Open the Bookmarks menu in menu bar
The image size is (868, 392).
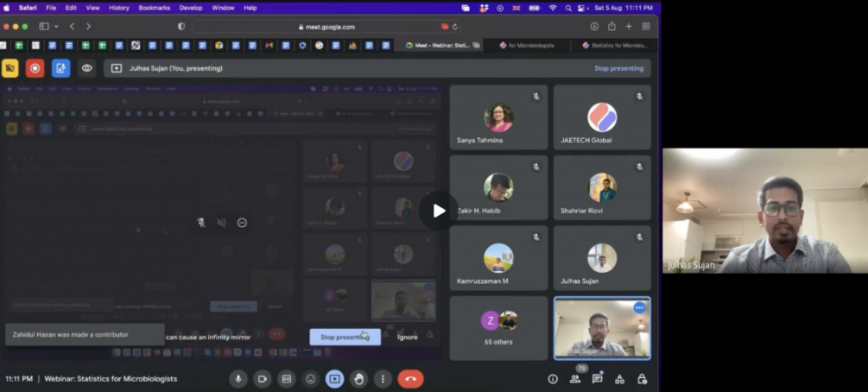[x=154, y=8]
